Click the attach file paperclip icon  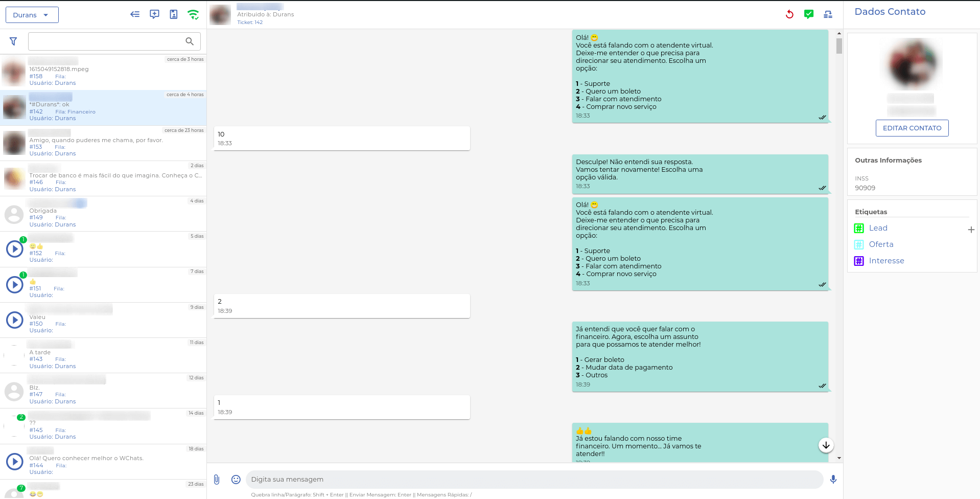click(217, 480)
